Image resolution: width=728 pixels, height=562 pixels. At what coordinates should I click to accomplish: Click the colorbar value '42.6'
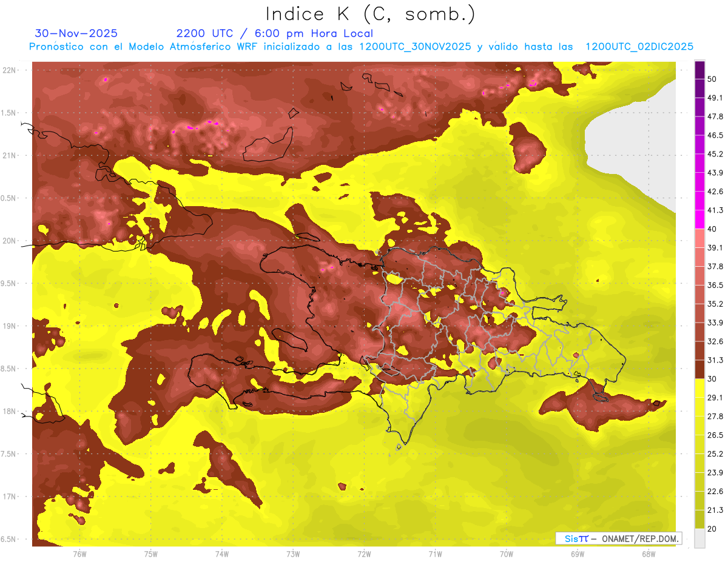point(715,192)
